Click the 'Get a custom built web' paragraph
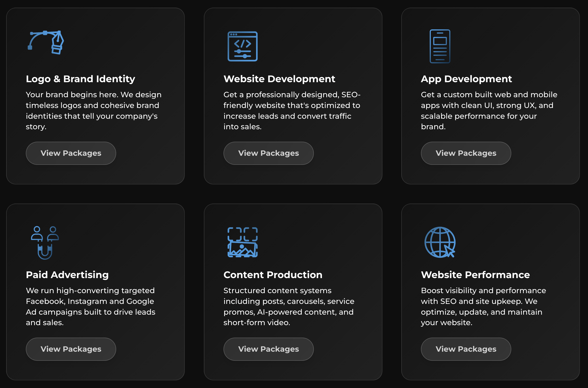The width and height of the screenshot is (588, 388). (x=489, y=111)
